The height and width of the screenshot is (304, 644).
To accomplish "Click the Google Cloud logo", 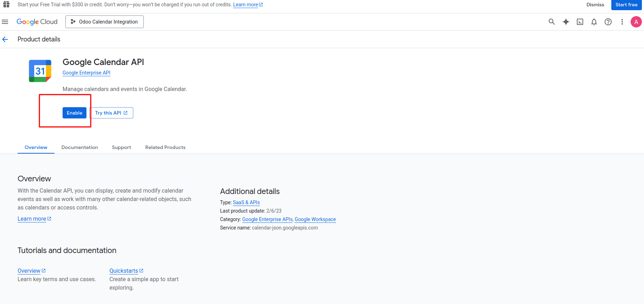I will click(37, 22).
